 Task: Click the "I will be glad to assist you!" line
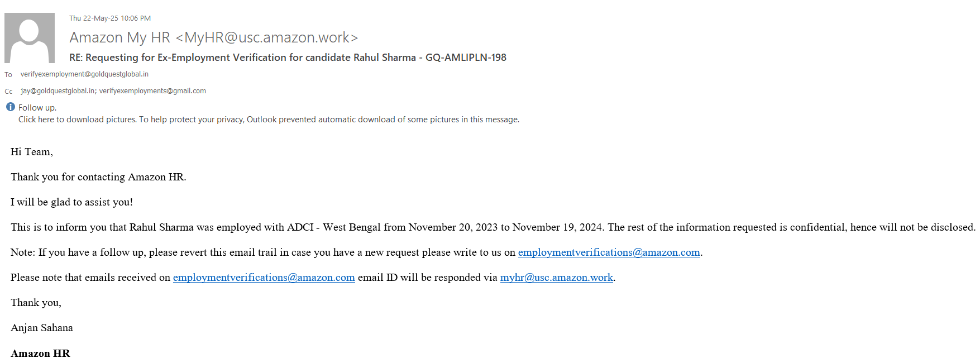[x=71, y=202]
